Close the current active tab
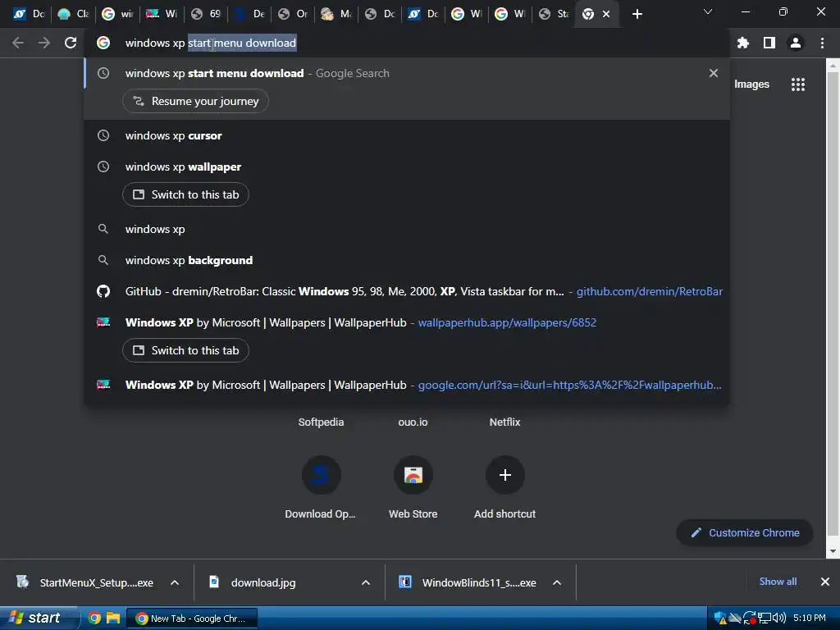 606,14
